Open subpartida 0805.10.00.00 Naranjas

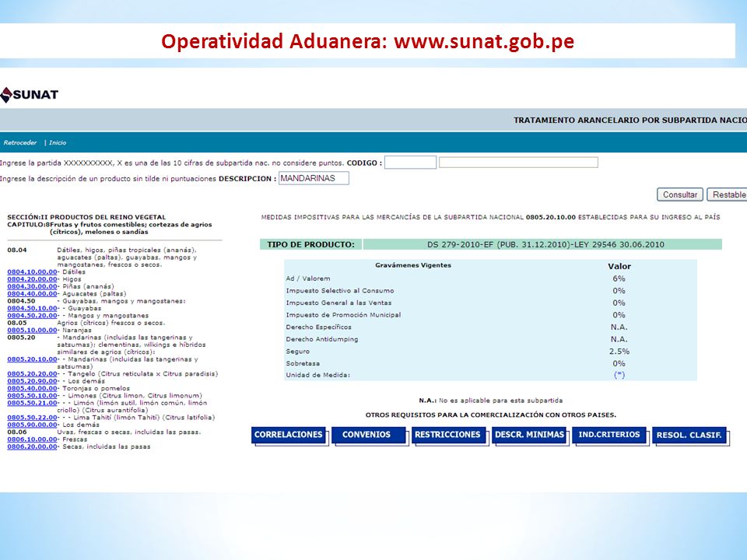coord(32,330)
